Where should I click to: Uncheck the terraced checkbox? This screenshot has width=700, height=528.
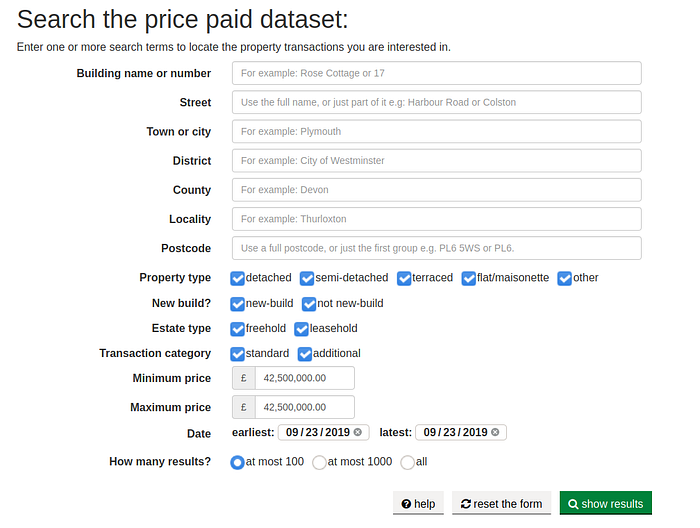404,278
